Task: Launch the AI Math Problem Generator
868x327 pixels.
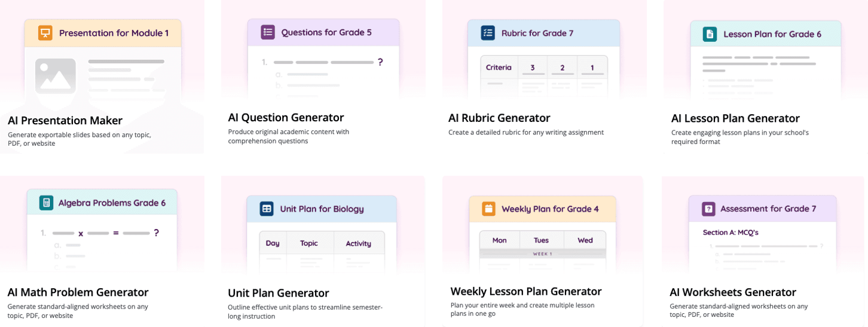Action: click(x=78, y=292)
